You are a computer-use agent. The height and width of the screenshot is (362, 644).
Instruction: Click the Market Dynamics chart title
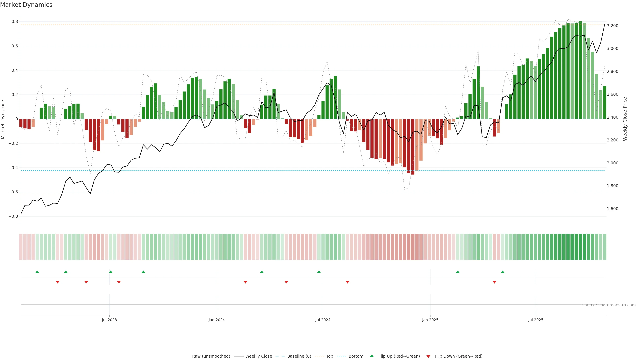(26, 5)
